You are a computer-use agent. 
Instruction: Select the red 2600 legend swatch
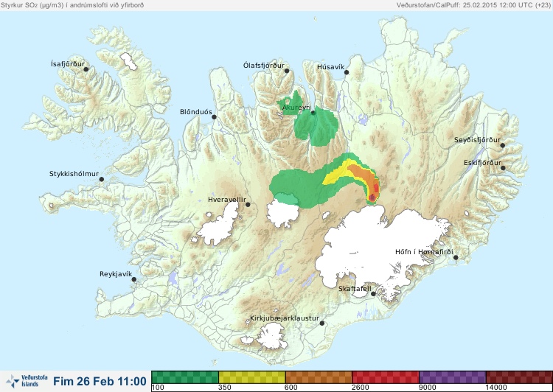click(x=386, y=377)
